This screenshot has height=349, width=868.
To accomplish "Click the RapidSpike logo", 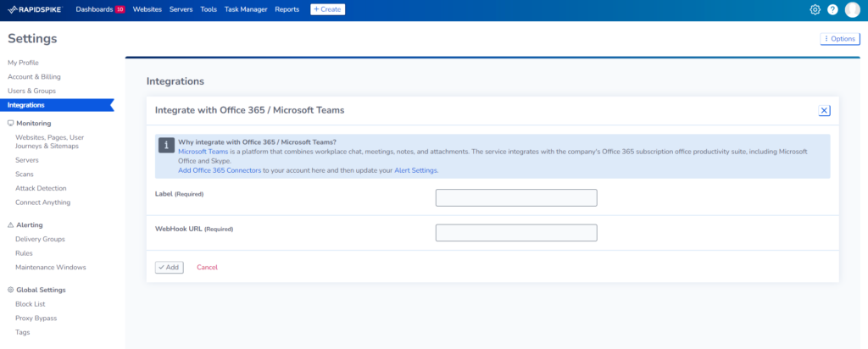I will pyautogui.click(x=35, y=9).
